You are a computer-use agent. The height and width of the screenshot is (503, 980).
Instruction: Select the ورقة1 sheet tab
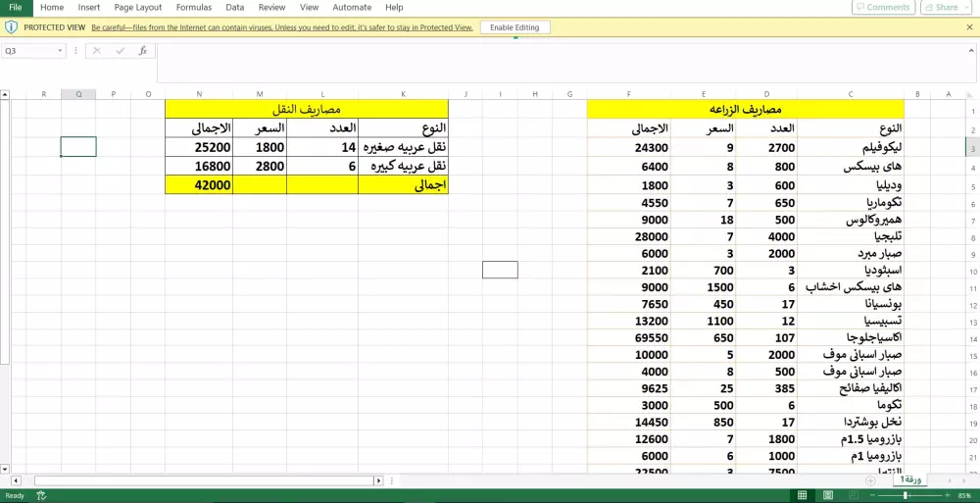pos(910,479)
